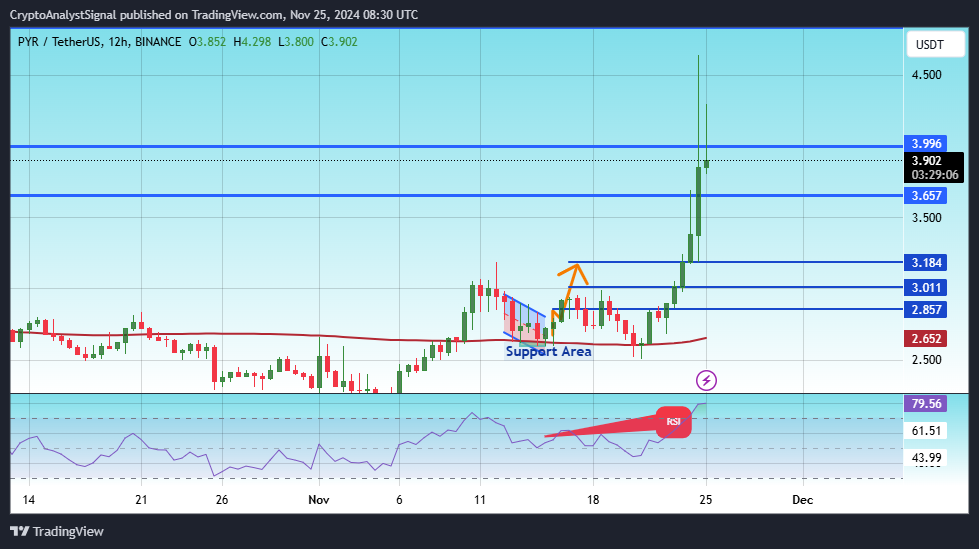Click the Support Area text annotation
Screen dimensions: 979x549
pos(548,352)
